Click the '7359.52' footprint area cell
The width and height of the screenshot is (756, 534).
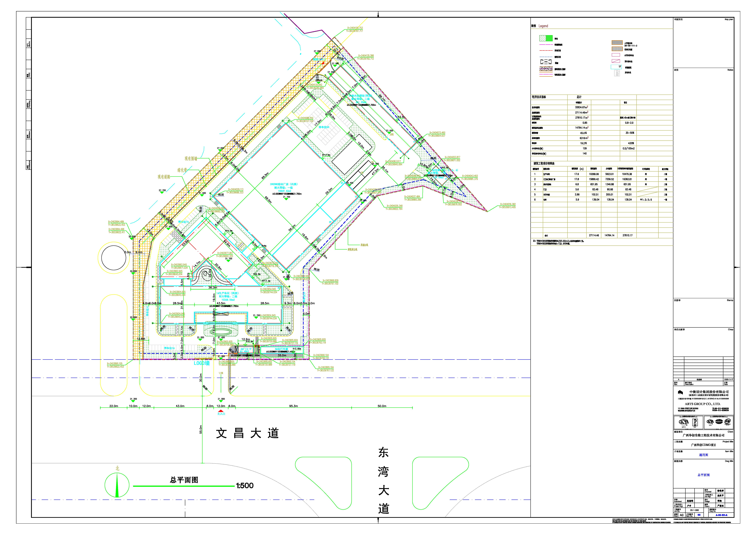[x=609, y=179]
